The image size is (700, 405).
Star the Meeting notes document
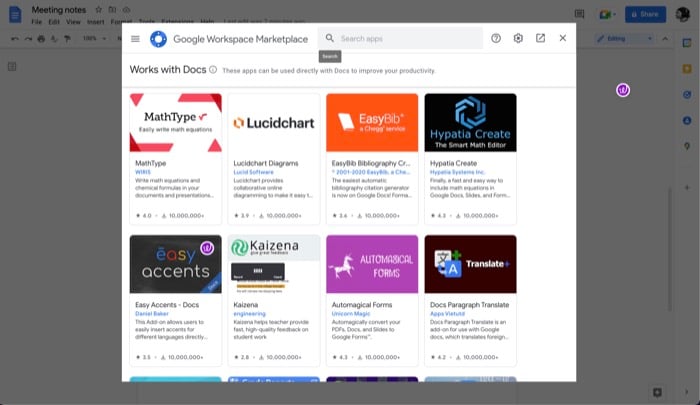(99, 9)
